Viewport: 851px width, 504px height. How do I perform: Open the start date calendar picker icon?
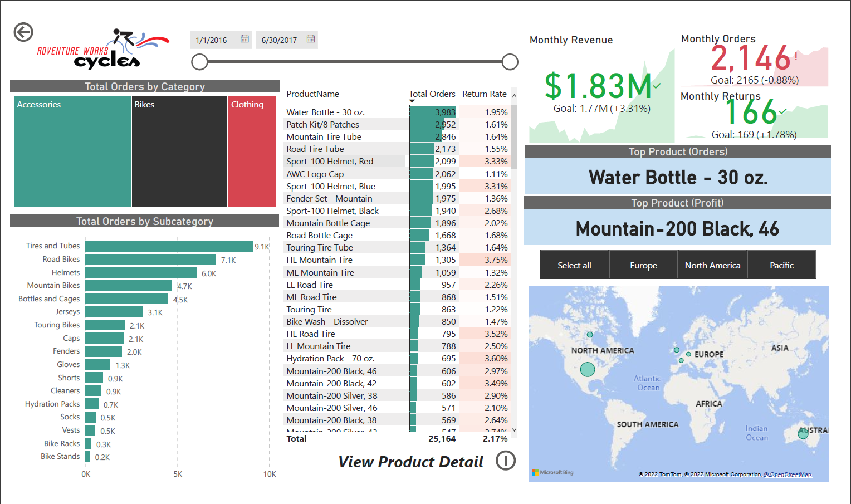[244, 40]
